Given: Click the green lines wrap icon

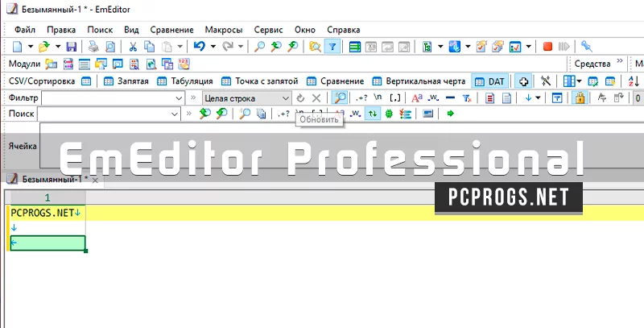Looking at the screenshot, I should point(355,47).
